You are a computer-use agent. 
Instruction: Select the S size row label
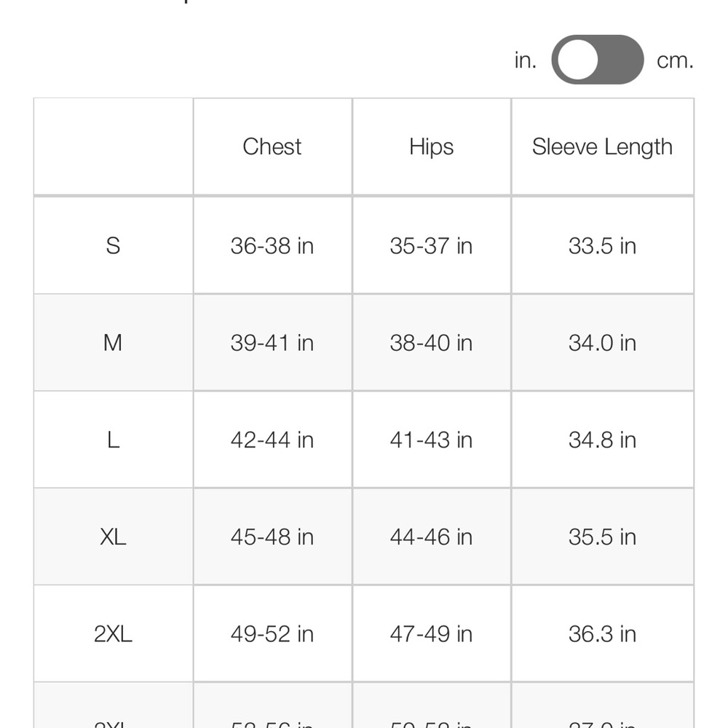(113, 245)
